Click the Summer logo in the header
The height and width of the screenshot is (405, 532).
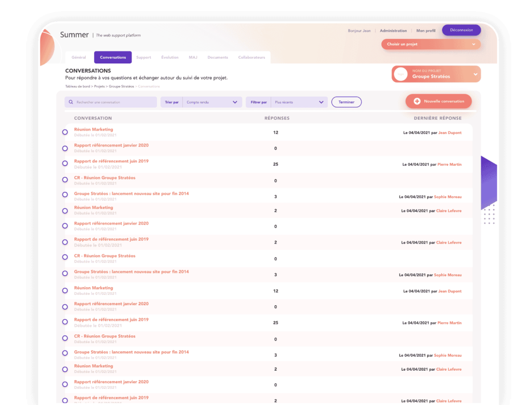pos(74,35)
